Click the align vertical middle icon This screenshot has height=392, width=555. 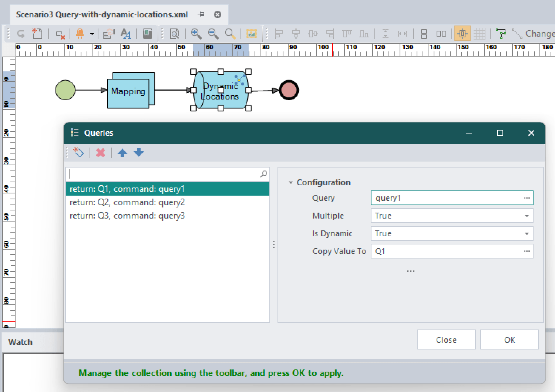[x=313, y=34]
